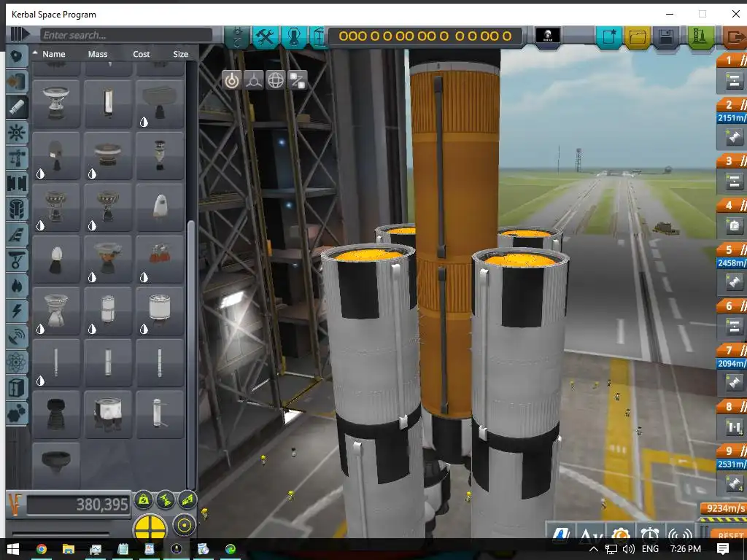
Task: Open the Science category with atom icon
Action: [x=18, y=362]
